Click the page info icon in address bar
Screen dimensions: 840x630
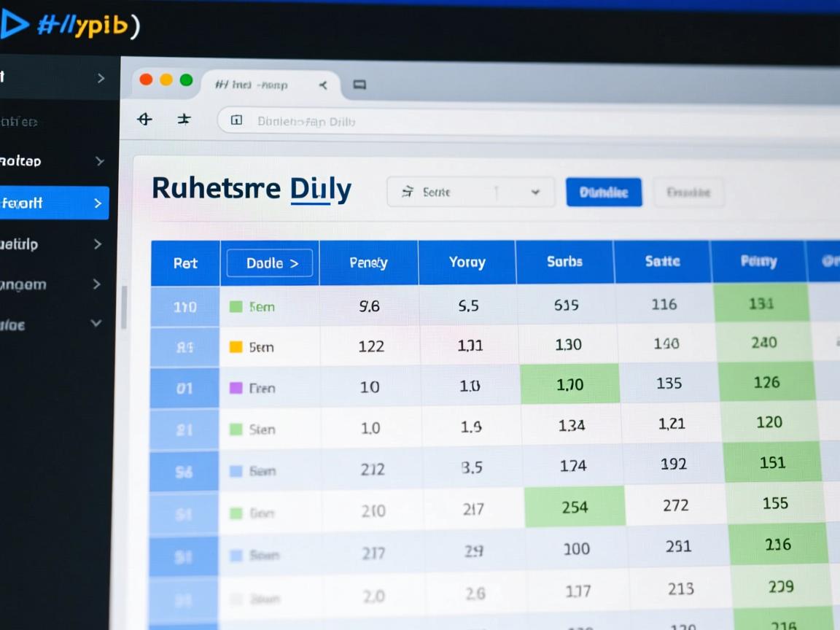click(x=236, y=120)
